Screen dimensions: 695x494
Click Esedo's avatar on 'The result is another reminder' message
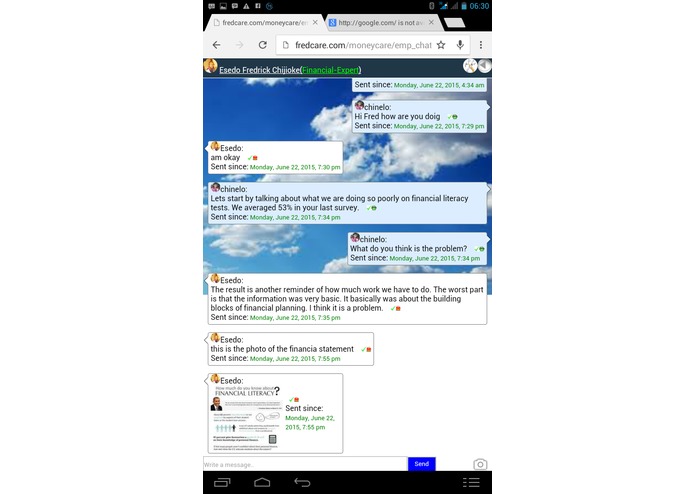(215, 278)
